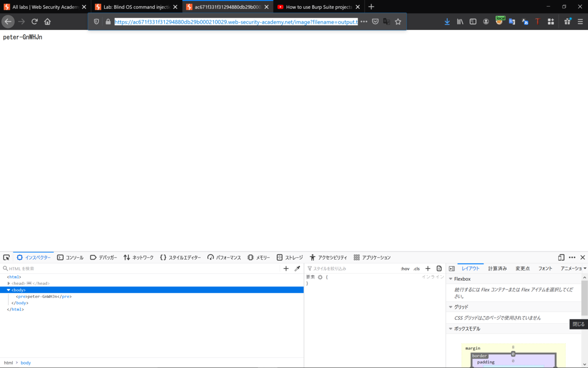The height and width of the screenshot is (368, 588).
Task: Open a new browser tab
Action: [371, 7]
